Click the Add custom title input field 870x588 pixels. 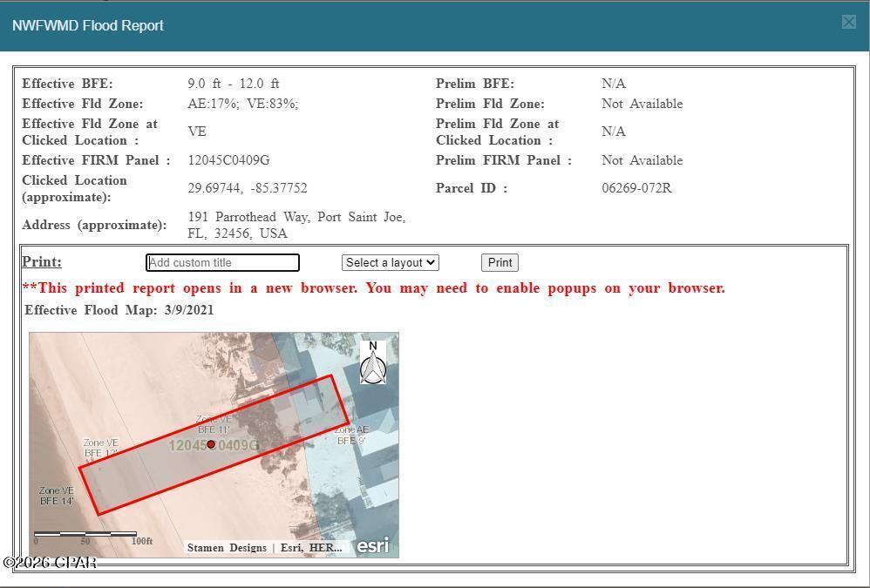coord(222,262)
